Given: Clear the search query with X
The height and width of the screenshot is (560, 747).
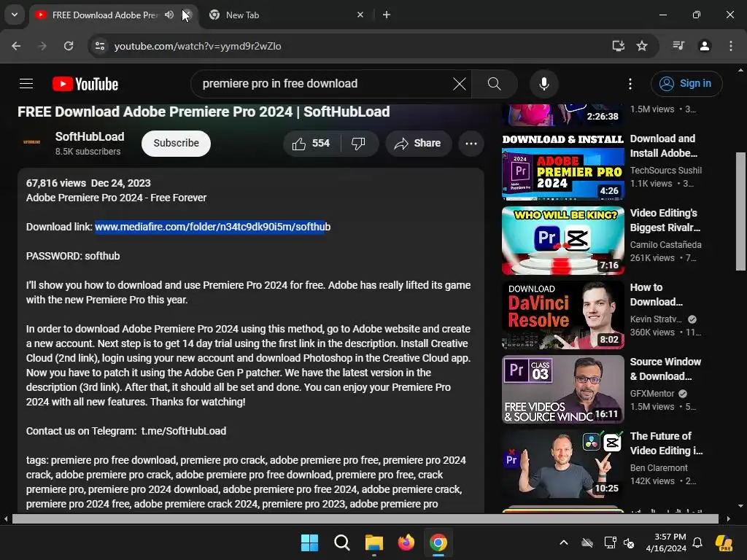Looking at the screenshot, I should [x=460, y=85].
